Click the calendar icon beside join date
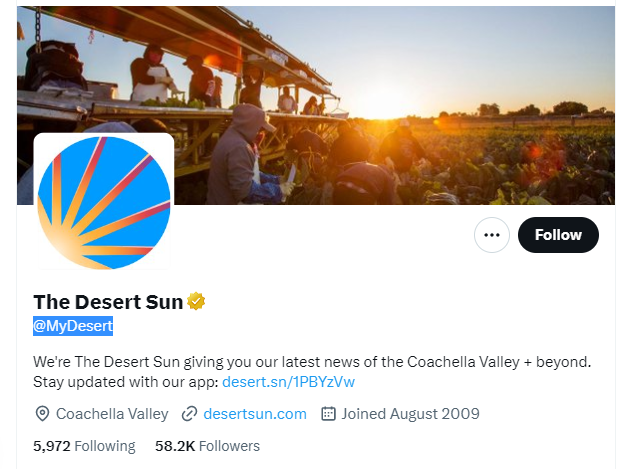The height and width of the screenshot is (469, 627). 328,413
